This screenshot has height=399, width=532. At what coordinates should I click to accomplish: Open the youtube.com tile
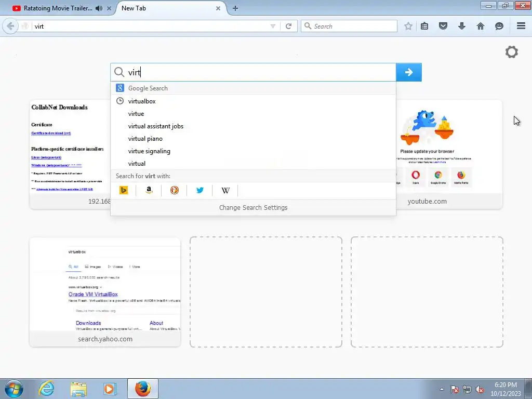tap(449, 154)
